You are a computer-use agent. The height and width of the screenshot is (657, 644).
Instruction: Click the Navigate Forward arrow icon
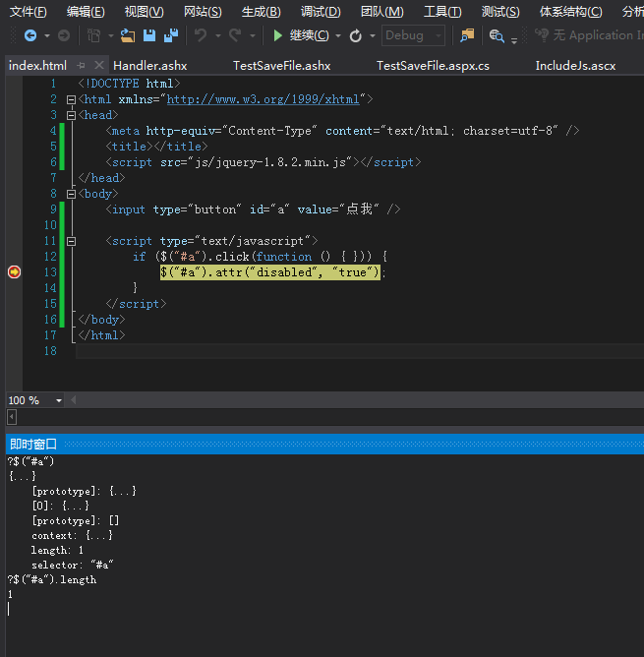tap(64, 35)
